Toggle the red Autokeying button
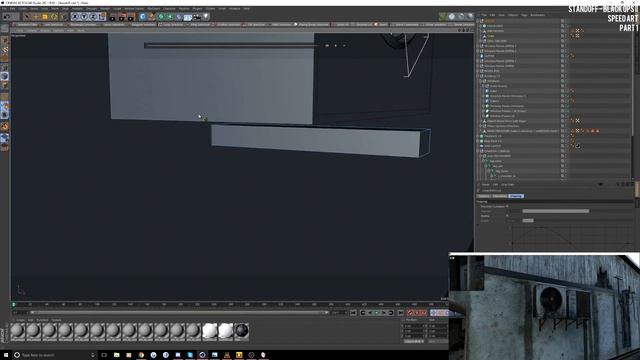640x360 pixels. click(x=417, y=313)
